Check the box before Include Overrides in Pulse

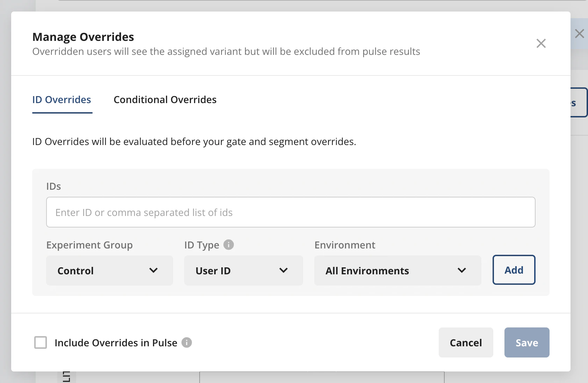(40, 343)
